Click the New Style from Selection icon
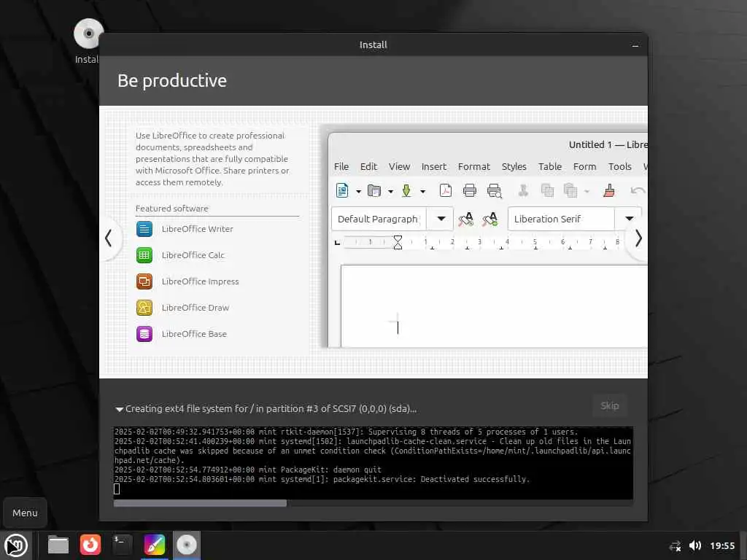The width and height of the screenshot is (747, 560). 490,219
